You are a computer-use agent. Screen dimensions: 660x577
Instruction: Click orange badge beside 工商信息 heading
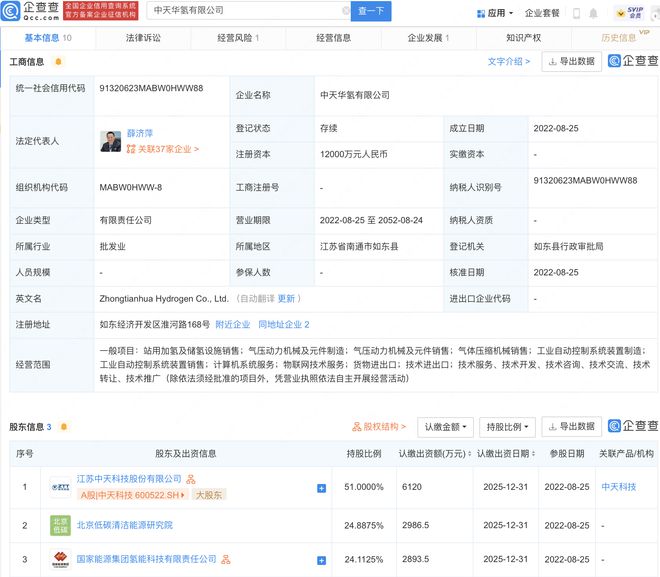point(59,62)
